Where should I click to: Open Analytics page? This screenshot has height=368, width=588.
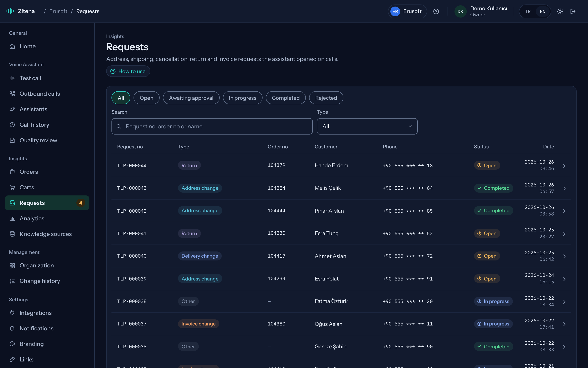(x=47, y=219)
